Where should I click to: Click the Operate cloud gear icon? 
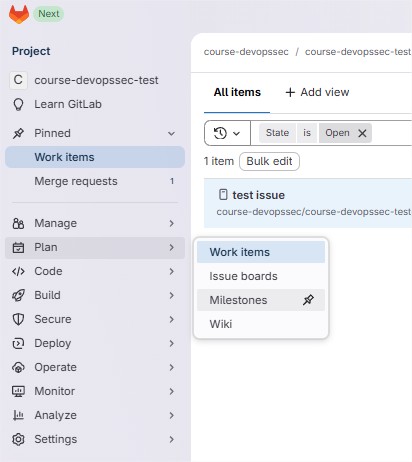click(18, 367)
